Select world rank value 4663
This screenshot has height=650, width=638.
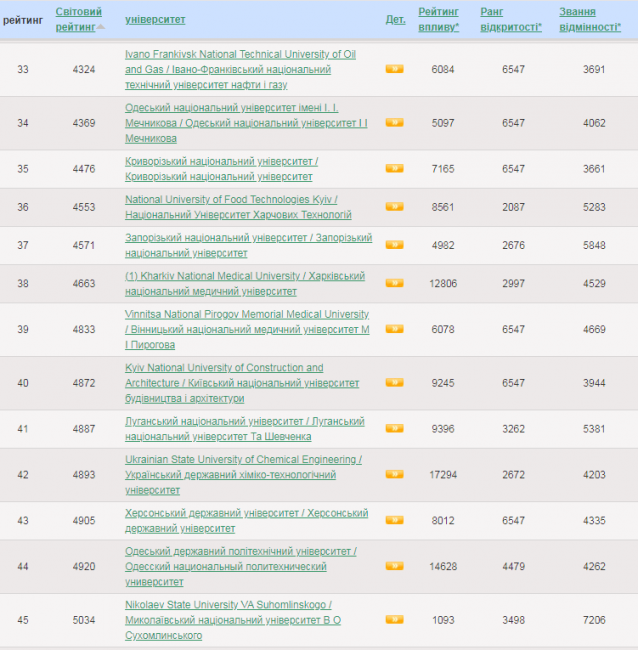[x=84, y=284]
